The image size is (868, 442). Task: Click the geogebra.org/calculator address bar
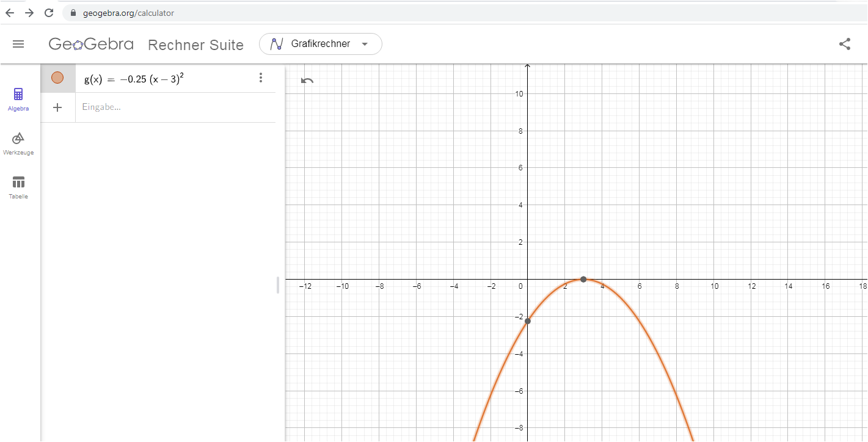[464, 13]
